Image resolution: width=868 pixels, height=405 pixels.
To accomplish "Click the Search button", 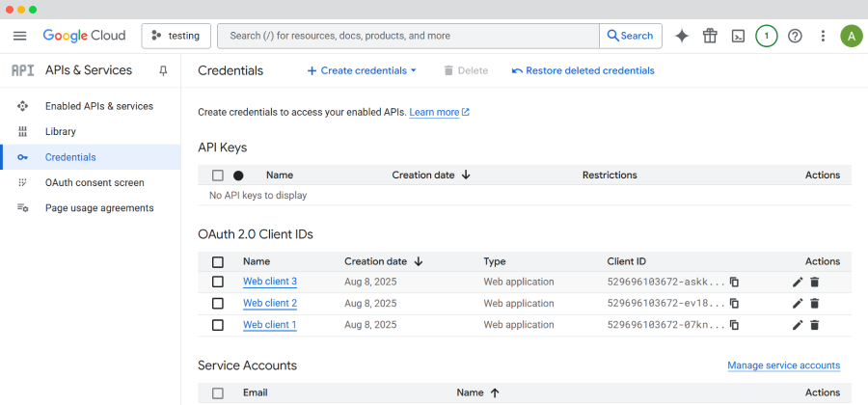I will pos(631,36).
